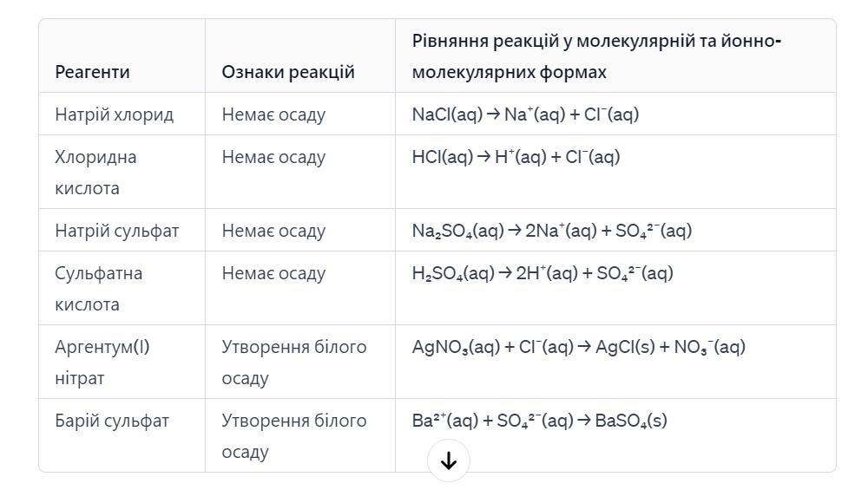Click the H₂SO₄ dissociation equation
The image size is (868, 490).
[x=542, y=274]
